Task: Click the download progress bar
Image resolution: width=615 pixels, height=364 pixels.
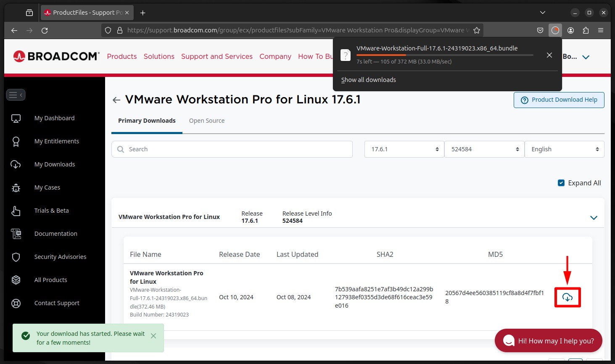Action: pos(445,55)
